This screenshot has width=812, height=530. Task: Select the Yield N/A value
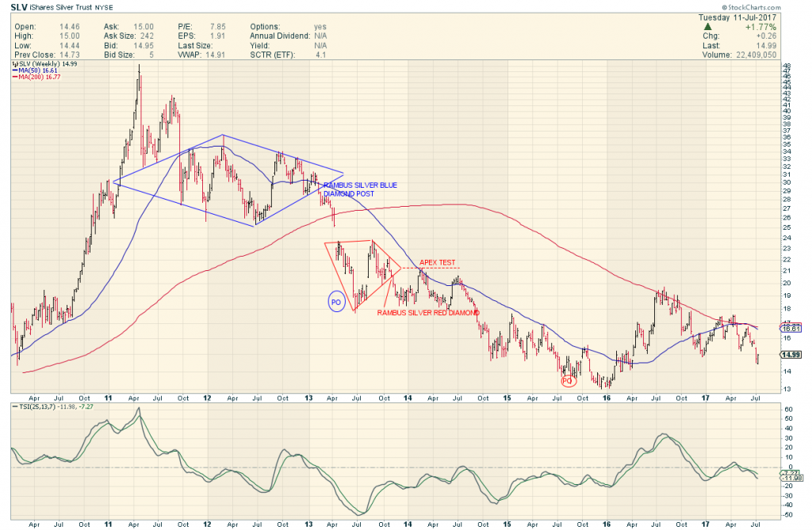[320, 45]
